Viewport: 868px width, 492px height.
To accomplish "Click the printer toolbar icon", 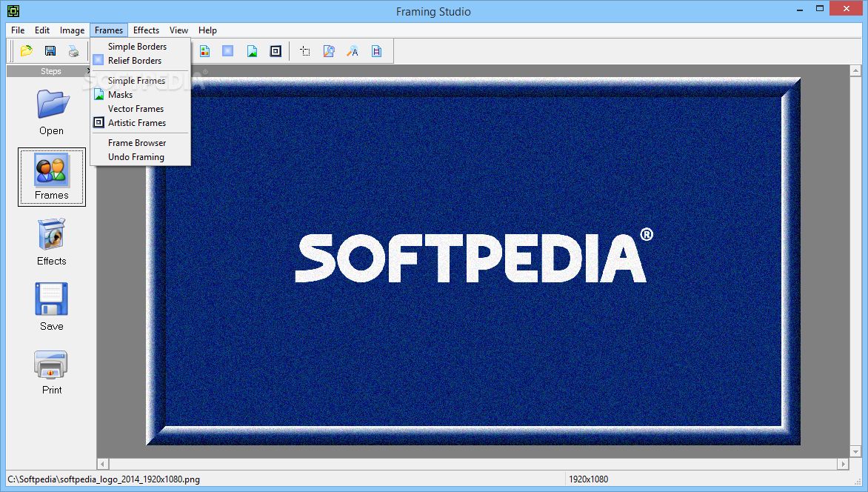I will [73, 51].
